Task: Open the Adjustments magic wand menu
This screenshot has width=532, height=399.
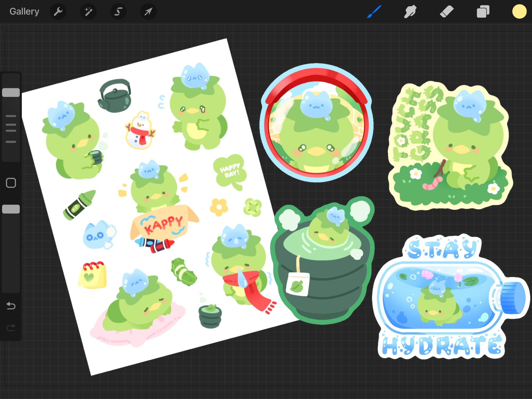Action: pos(88,11)
